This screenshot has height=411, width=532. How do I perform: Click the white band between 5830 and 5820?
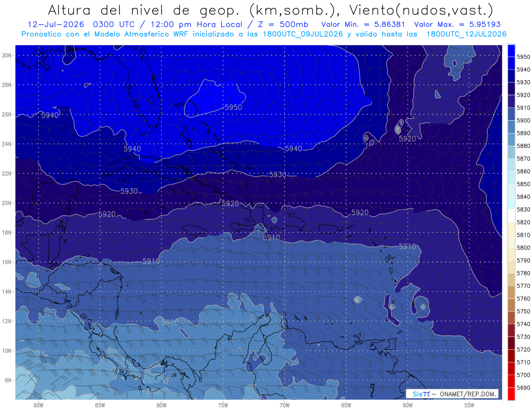(511, 215)
